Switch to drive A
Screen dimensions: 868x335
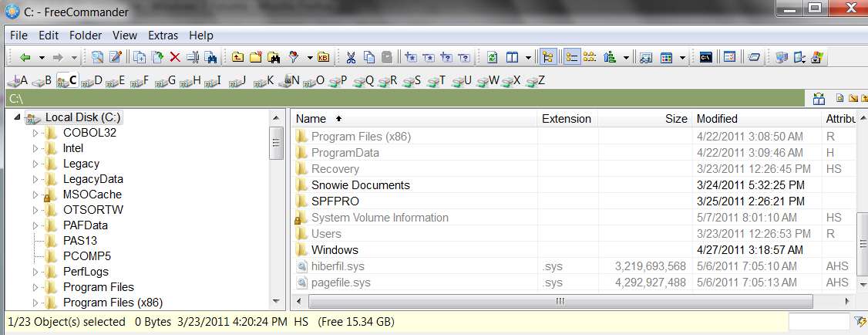click(x=19, y=81)
